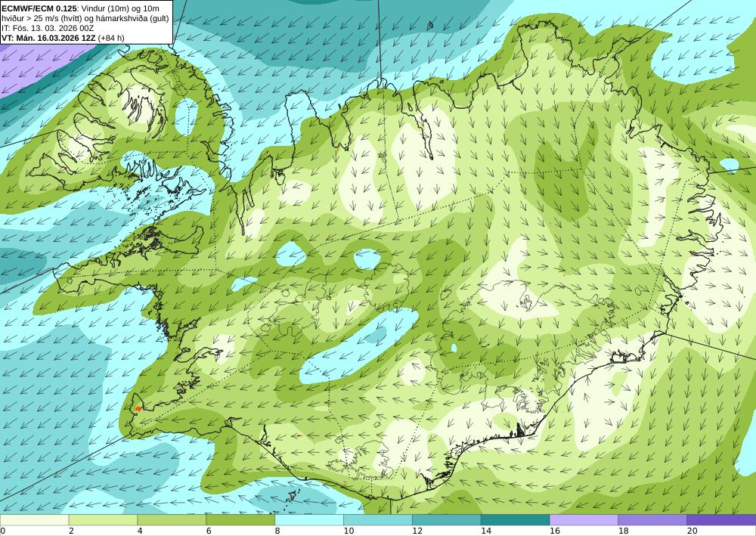
Task: Click the scale label "0"
Action: [x=2, y=531]
